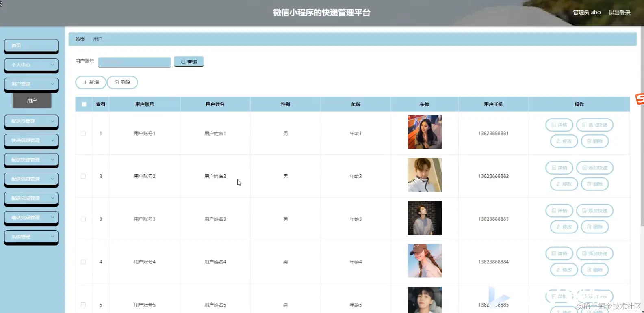Check the box for row 用户账号4
The image size is (644, 313).
(x=83, y=262)
